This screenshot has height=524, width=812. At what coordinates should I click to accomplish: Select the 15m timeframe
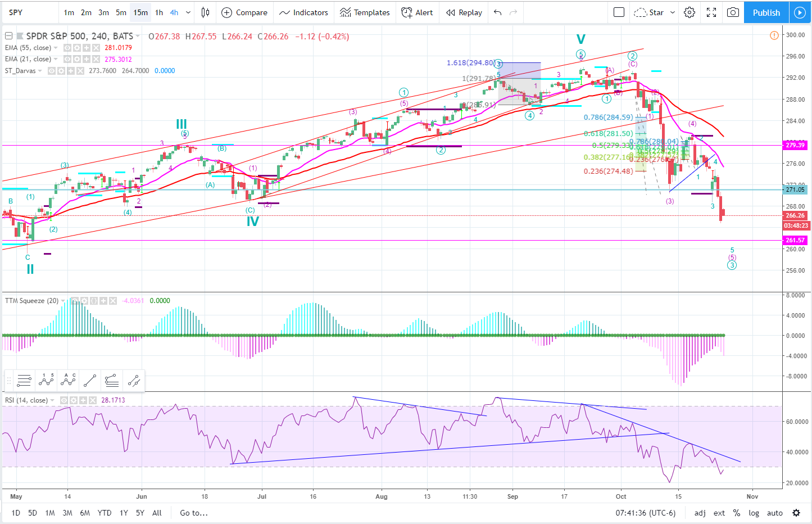[140, 12]
